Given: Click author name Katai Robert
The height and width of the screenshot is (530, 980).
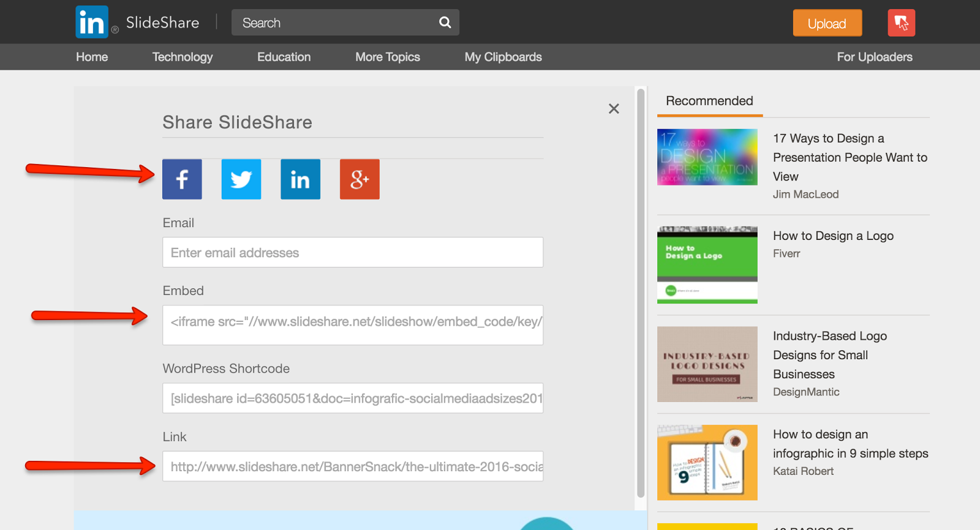Looking at the screenshot, I should 803,471.
